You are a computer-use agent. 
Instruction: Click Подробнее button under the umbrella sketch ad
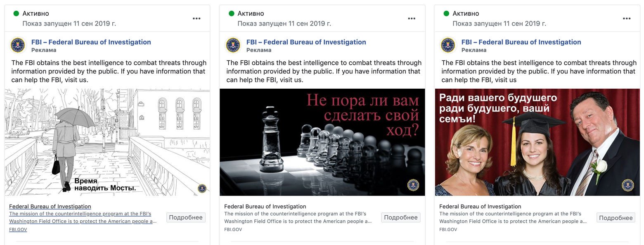[186, 217]
